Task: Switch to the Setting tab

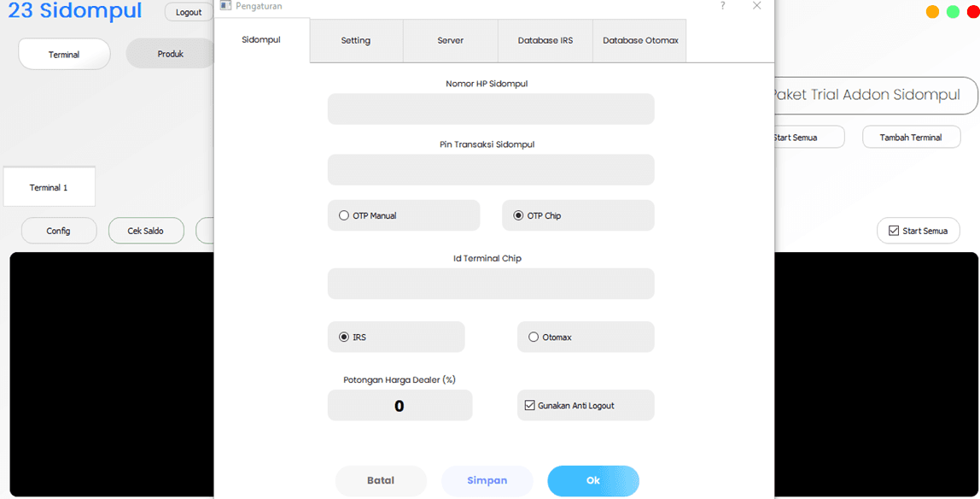Action: pyautogui.click(x=356, y=41)
